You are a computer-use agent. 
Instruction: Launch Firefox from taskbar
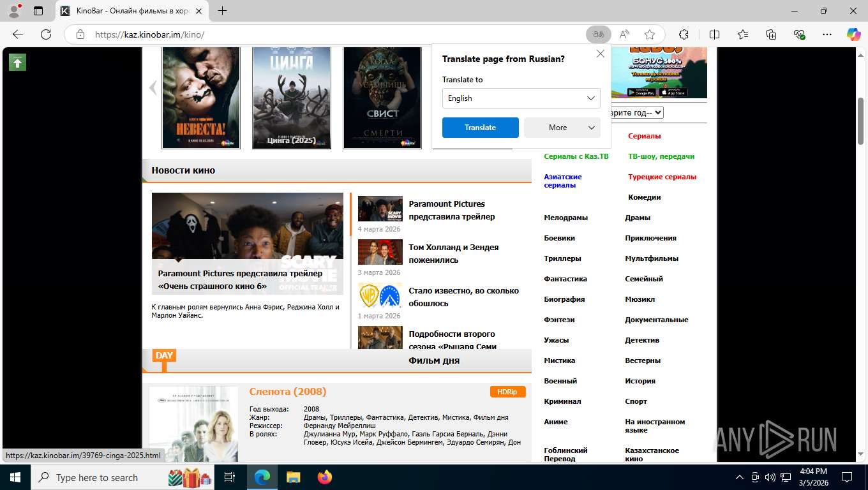pos(324,477)
